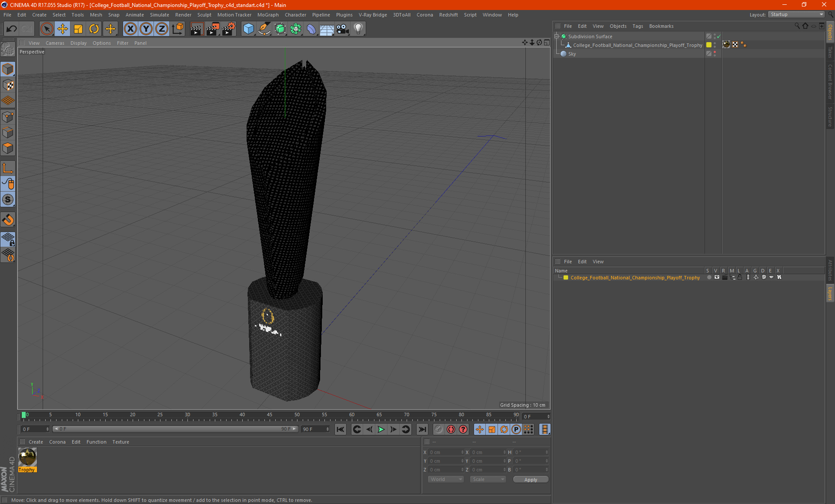The image size is (835, 504).
Task: Open Edit Render Settings icon
Action: (x=229, y=29)
